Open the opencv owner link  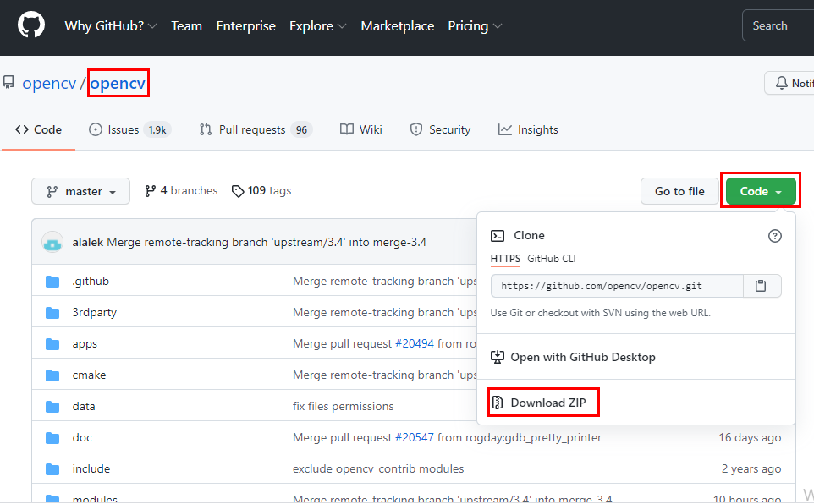click(x=49, y=83)
